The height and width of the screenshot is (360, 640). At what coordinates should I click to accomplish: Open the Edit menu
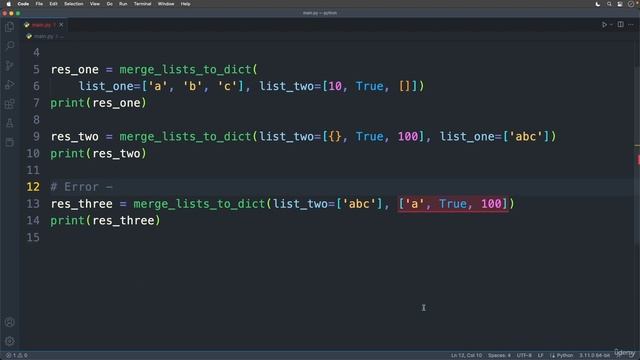53,4
